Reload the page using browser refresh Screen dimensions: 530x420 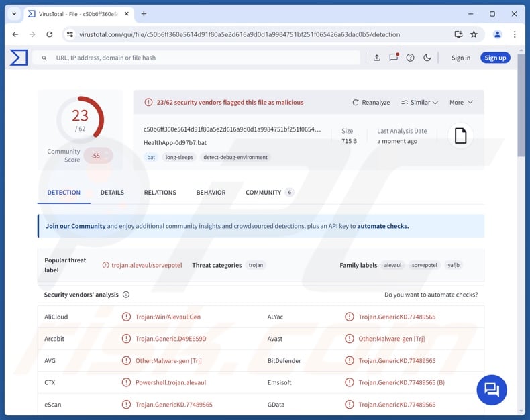pyautogui.click(x=49, y=34)
